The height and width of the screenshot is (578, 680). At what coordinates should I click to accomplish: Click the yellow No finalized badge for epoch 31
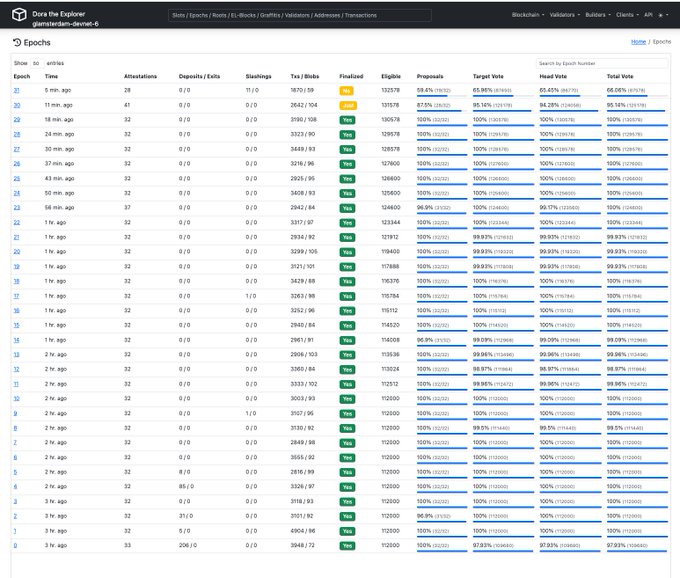point(346,91)
